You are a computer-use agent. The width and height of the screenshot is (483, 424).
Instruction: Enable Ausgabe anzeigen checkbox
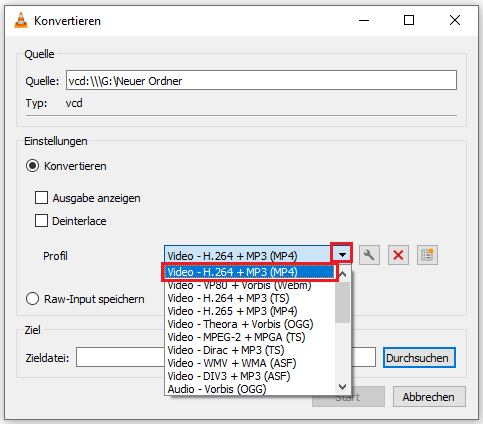coord(41,198)
